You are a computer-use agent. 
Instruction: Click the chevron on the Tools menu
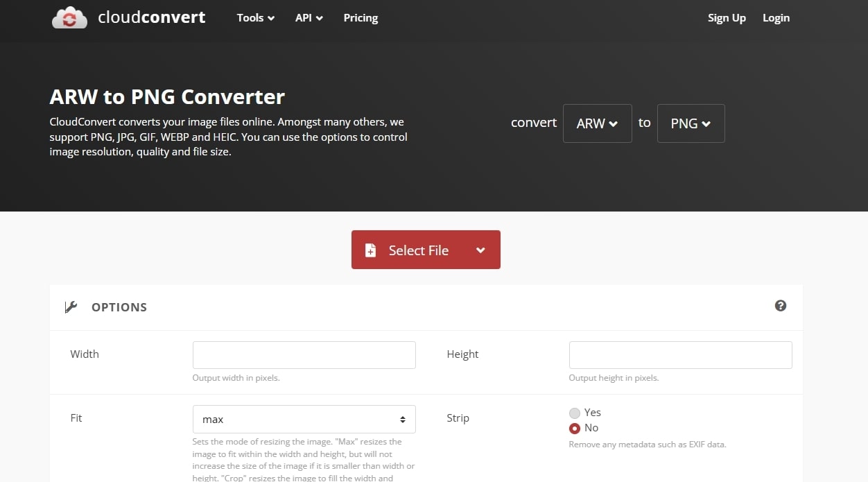tap(270, 19)
